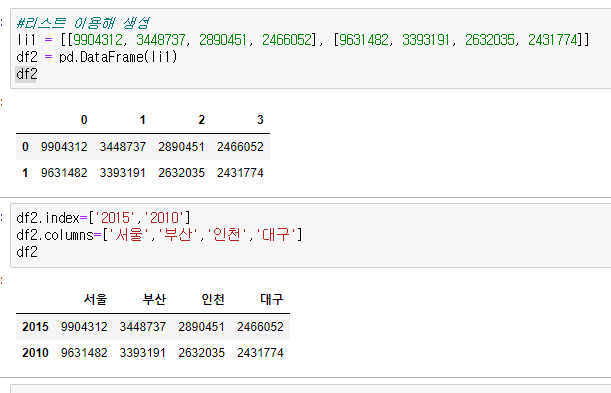Click the code cell defining li1 list
The height and width of the screenshot is (393, 611).
click(x=311, y=48)
